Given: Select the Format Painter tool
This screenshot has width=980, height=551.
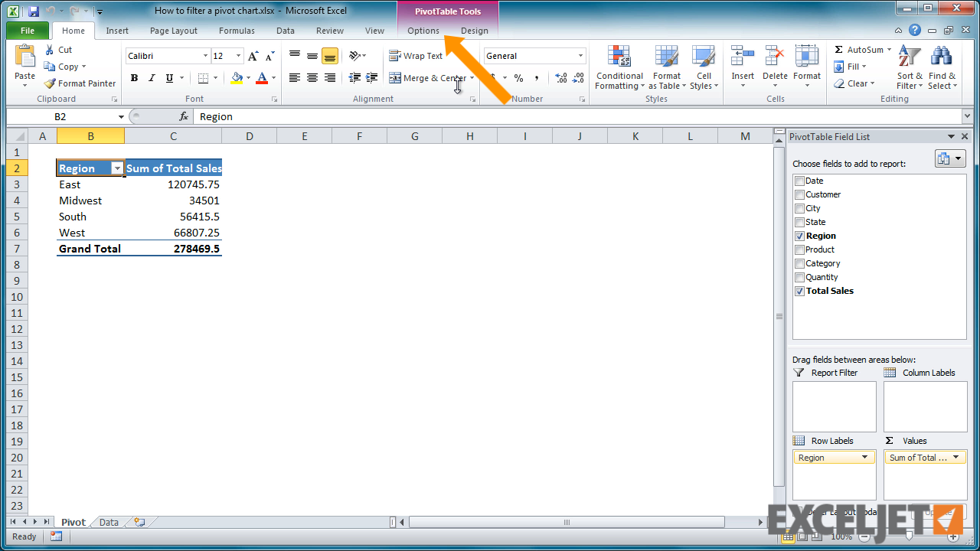Looking at the screenshot, I should 80,83.
